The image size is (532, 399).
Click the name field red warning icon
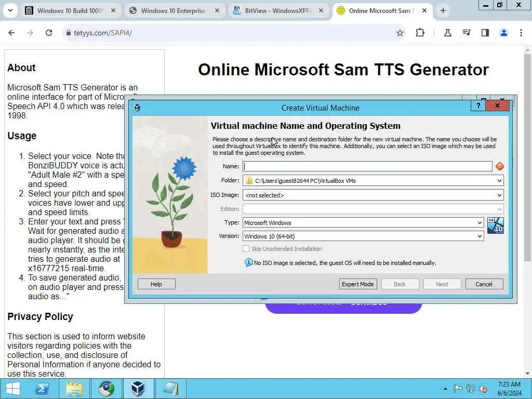click(499, 166)
